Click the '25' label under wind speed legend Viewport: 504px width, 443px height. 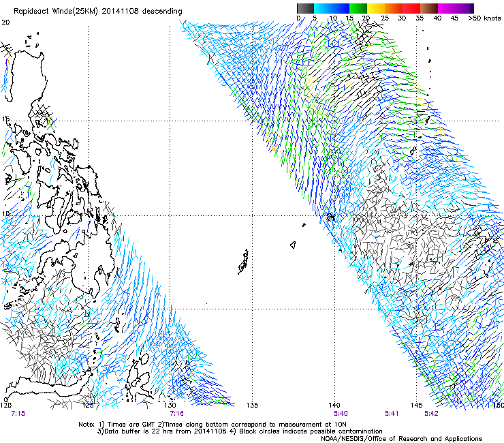coord(385,18)
